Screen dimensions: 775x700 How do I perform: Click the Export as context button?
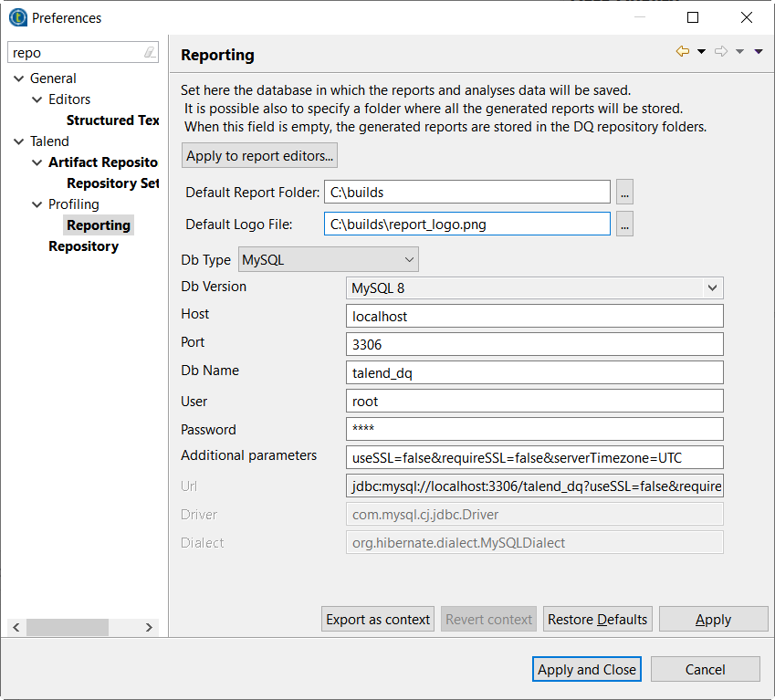coord(378,620)
